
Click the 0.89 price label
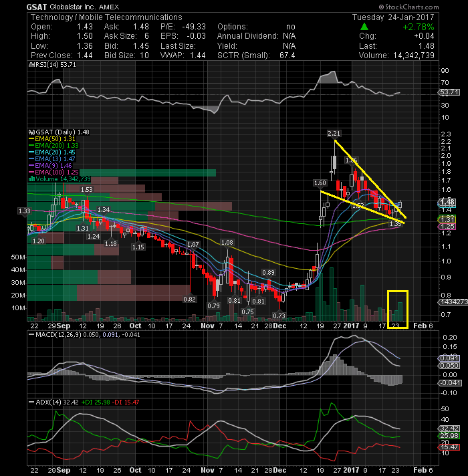[268, 272]
